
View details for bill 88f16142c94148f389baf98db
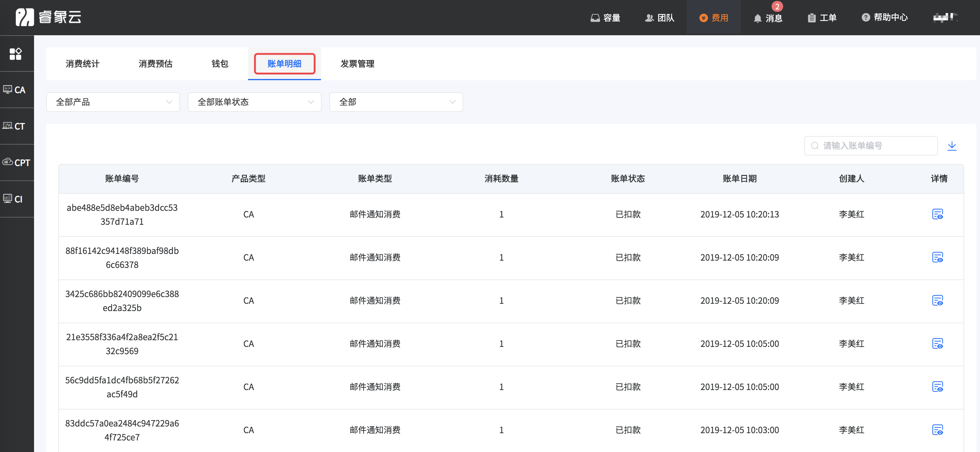coord(937,257)
